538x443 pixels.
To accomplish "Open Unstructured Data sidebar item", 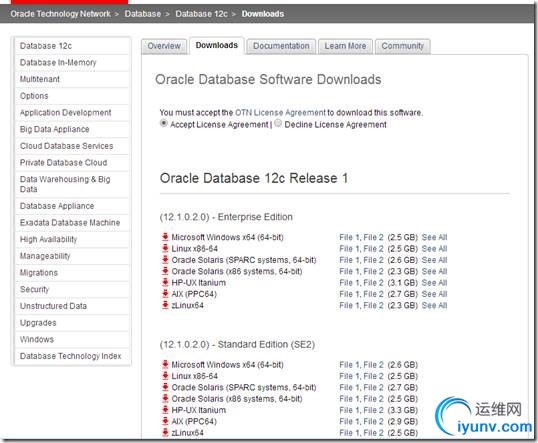I will coord(72,306).
